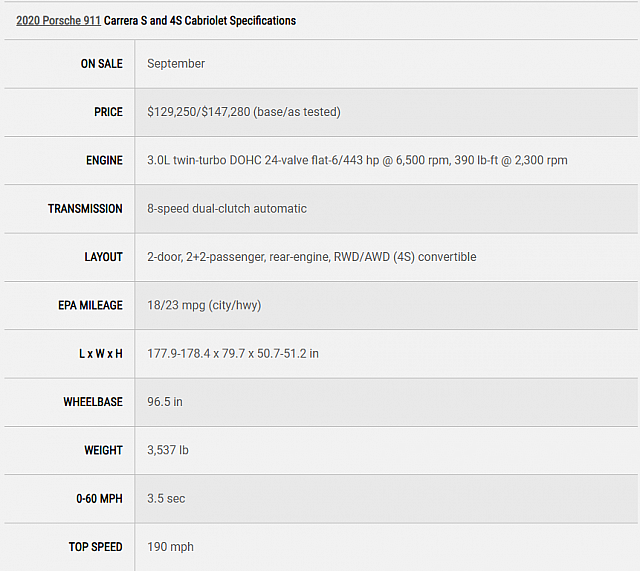Viewport: 640px width, 571px height.
Task: Click the 190 mph top speed value
Action: [171, 547]
